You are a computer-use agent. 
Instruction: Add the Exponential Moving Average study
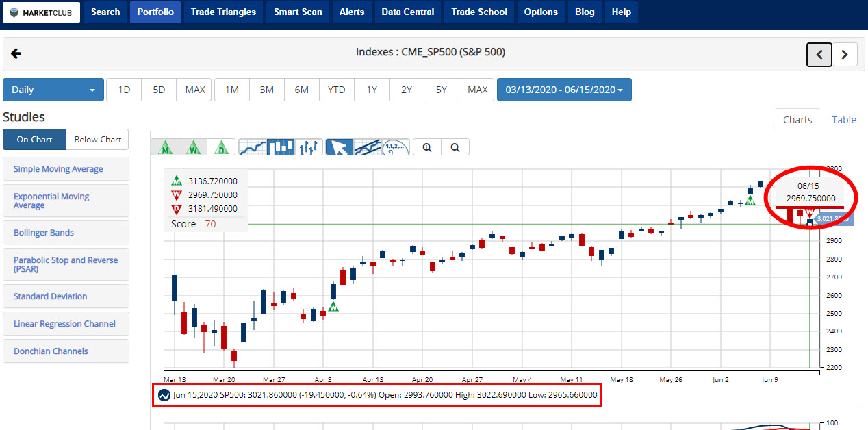point(66,201)
